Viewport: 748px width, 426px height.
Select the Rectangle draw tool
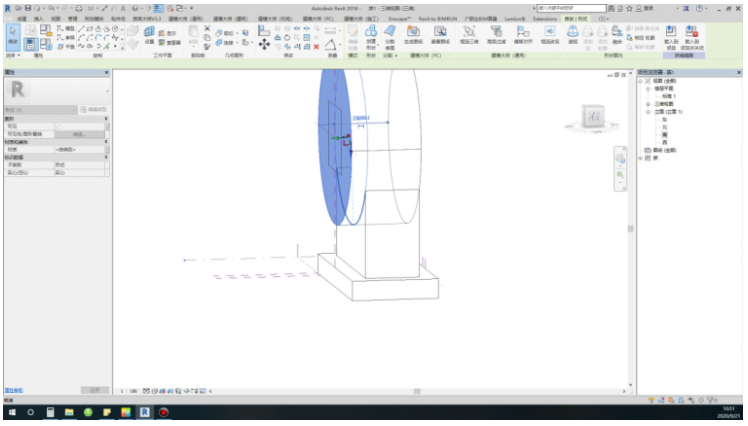point(90,29)
